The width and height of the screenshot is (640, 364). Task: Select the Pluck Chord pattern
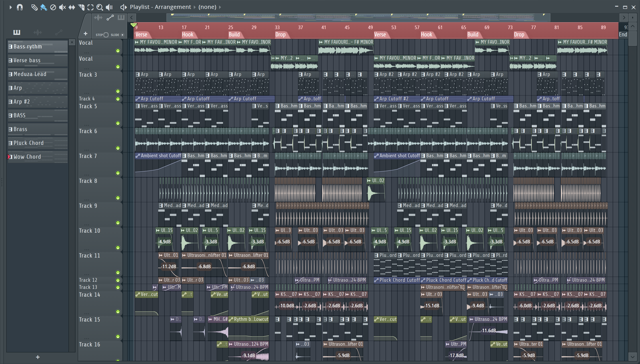pos(38,143)
